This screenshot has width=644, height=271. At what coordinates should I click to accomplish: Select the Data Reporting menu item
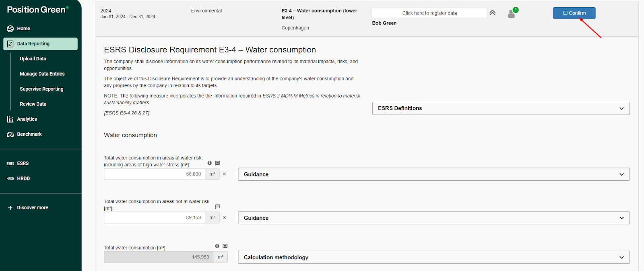click(x=40, y=44)
